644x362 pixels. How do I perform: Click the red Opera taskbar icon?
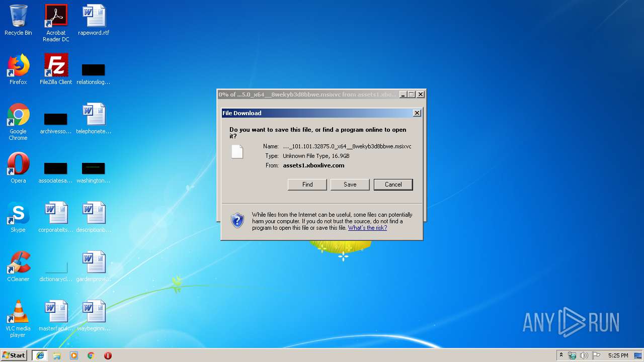click(108, 355)
